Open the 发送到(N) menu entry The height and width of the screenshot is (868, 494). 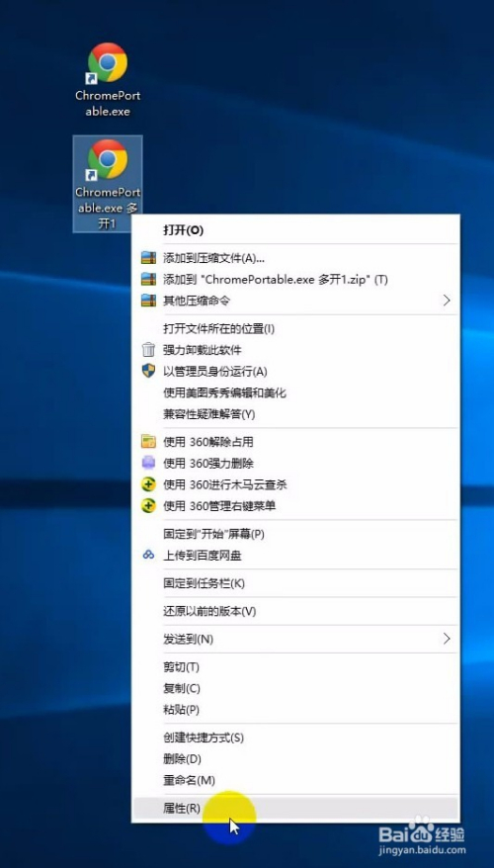(295, 640)
